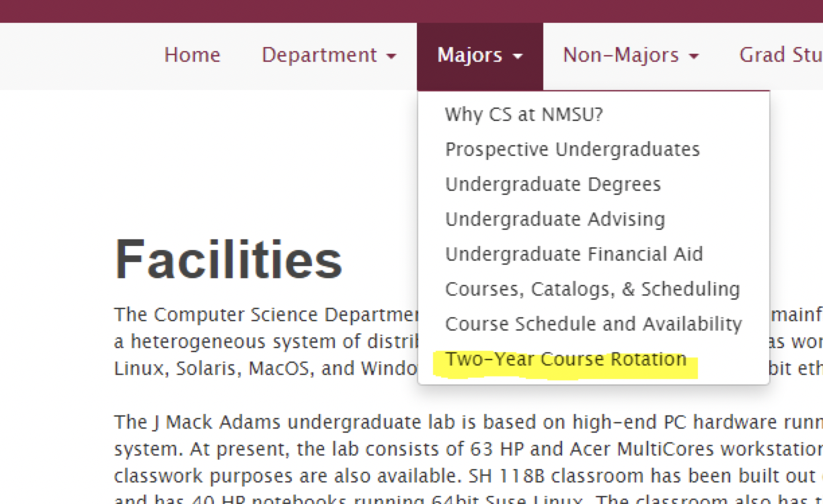Click the maroon banner bar at top
The image size is (823, 504).
(x=412, y=11)
